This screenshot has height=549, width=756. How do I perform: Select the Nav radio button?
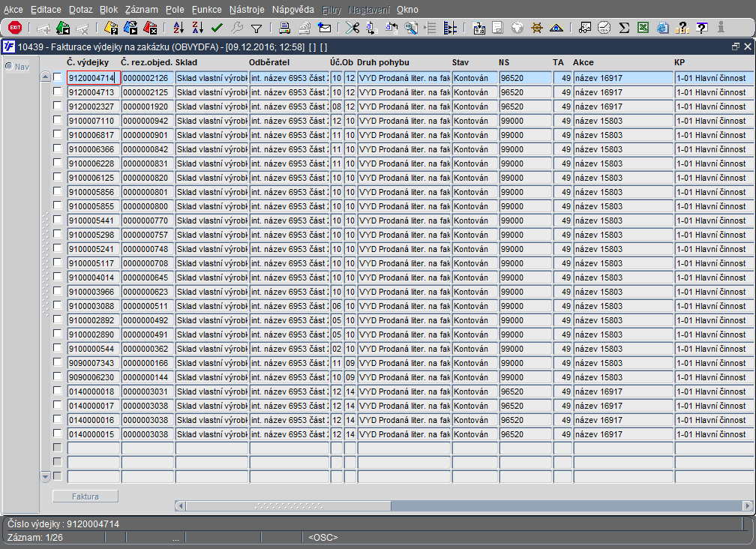9,66
